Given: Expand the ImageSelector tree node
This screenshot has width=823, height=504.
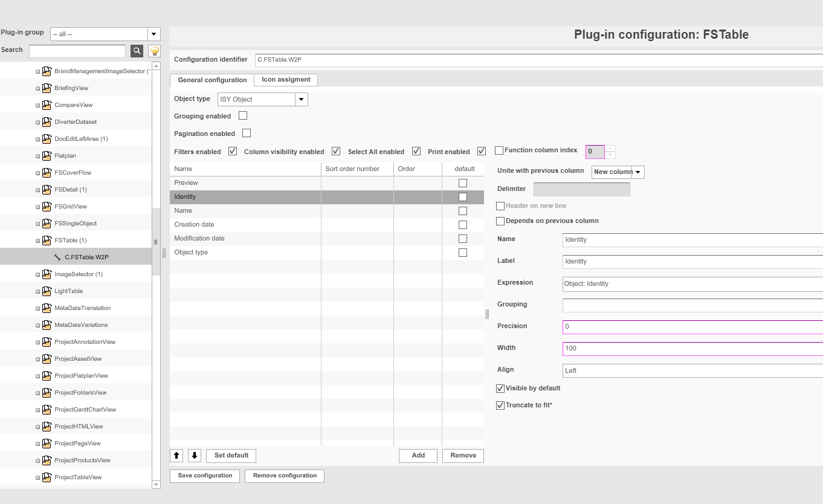Looking at the screenshot, I should click(x=37, y=274).
